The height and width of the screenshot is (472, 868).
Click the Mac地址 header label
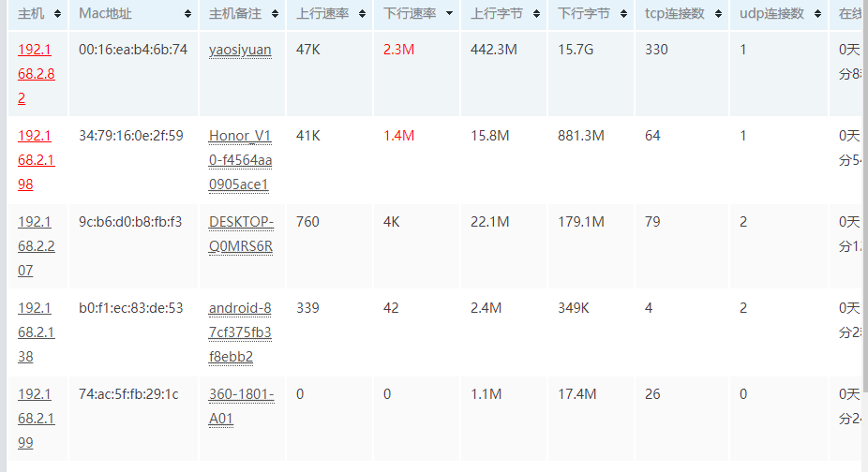pyautogui.click(x=105, y=14)
